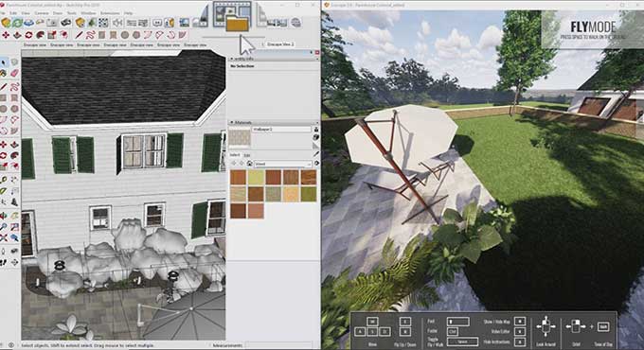This screenshot has width=644, height=350.
Task: Select the Zoom Extents tool
Action: coord(4,238)
